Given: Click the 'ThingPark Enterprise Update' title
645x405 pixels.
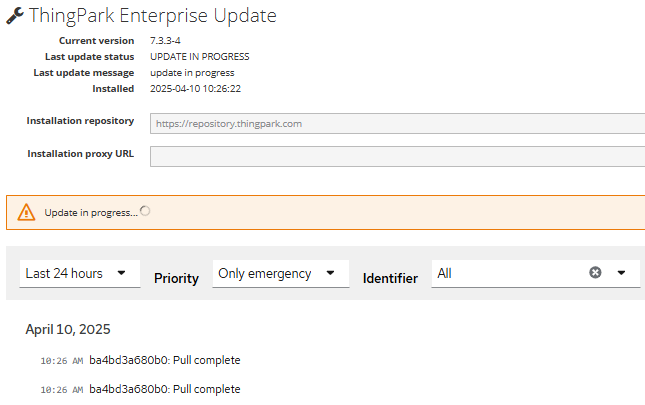Looking at the screenshot, I should (x=153, y=16).
